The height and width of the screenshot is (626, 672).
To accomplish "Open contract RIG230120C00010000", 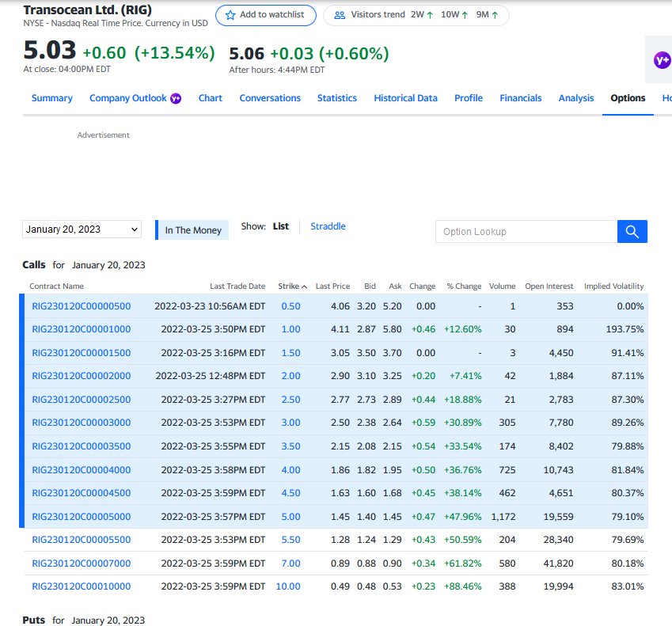I will [82, 586].
